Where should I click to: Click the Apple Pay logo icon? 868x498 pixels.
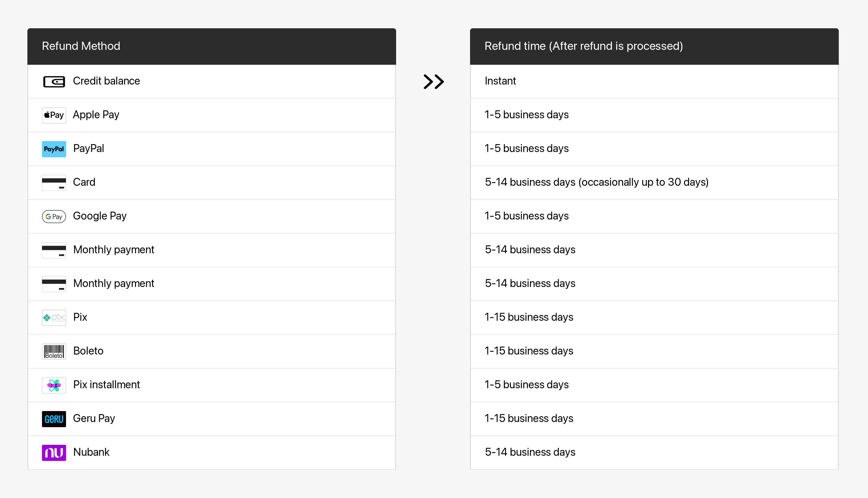(54, 115)
